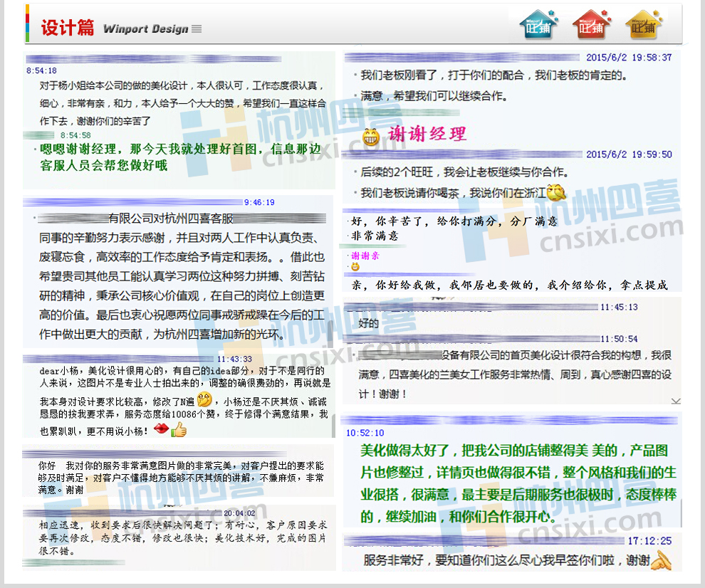Viewport: 705px width, 588px height.
Task: Click the 2015/6/2 19:58:37 timestamp
Action: click(629, 57)
